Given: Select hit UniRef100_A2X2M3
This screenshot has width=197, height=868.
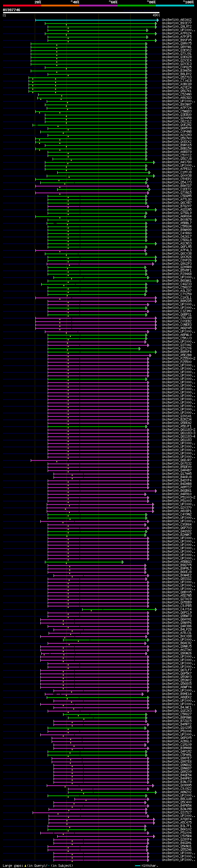Looking at the screenshot, I should pyautogui.click(x=177, y=135).
